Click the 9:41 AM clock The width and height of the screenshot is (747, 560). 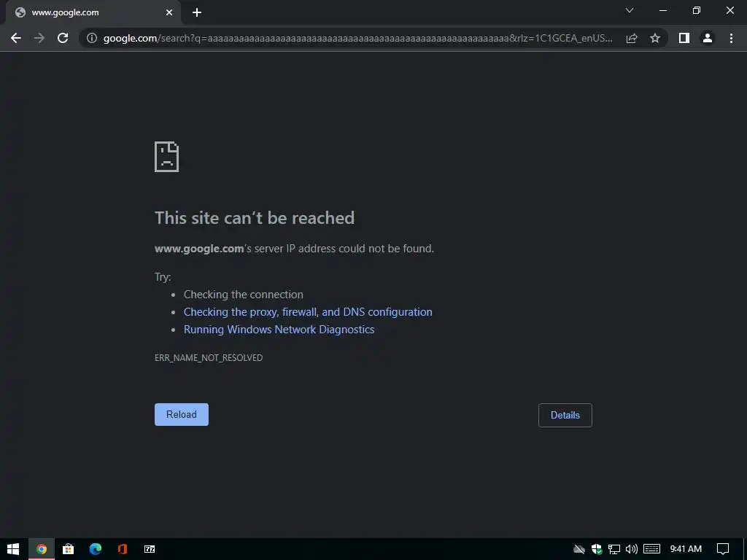click(686, 549)
